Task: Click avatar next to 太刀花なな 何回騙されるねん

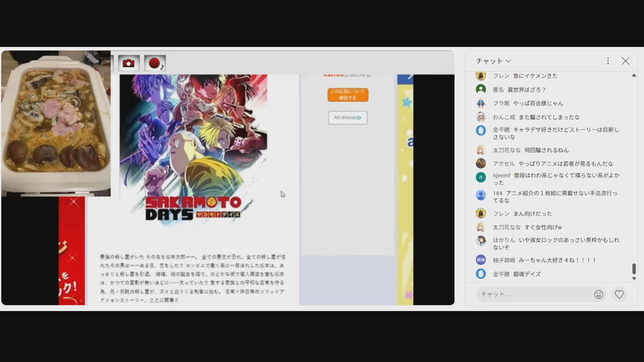Action: 481,149
